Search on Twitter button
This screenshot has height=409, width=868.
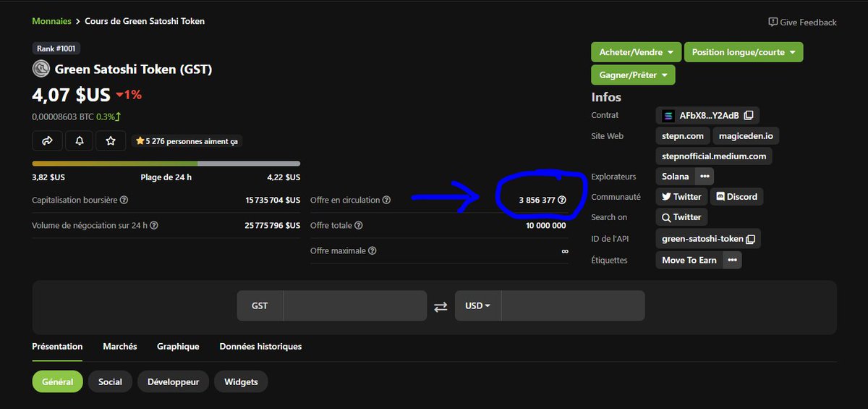pos(681,217)
